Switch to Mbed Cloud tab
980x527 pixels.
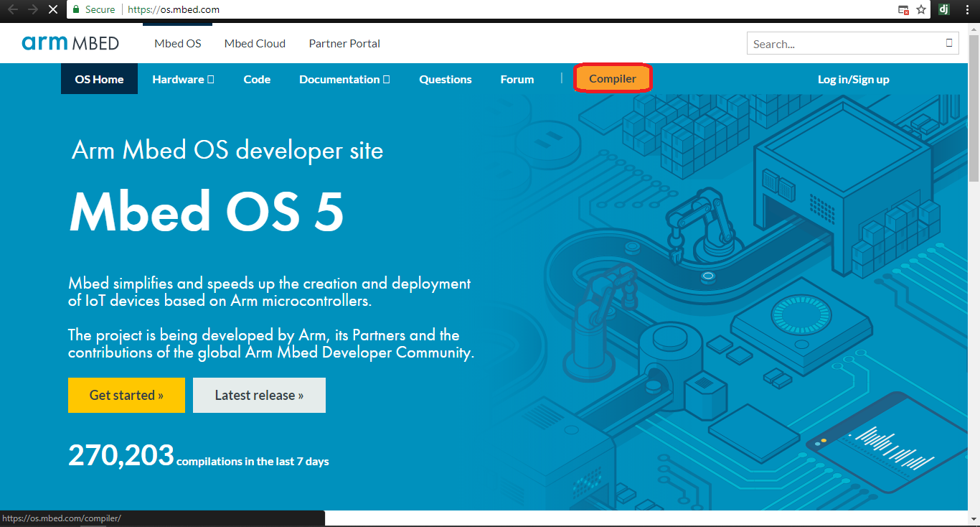[255, 43]
